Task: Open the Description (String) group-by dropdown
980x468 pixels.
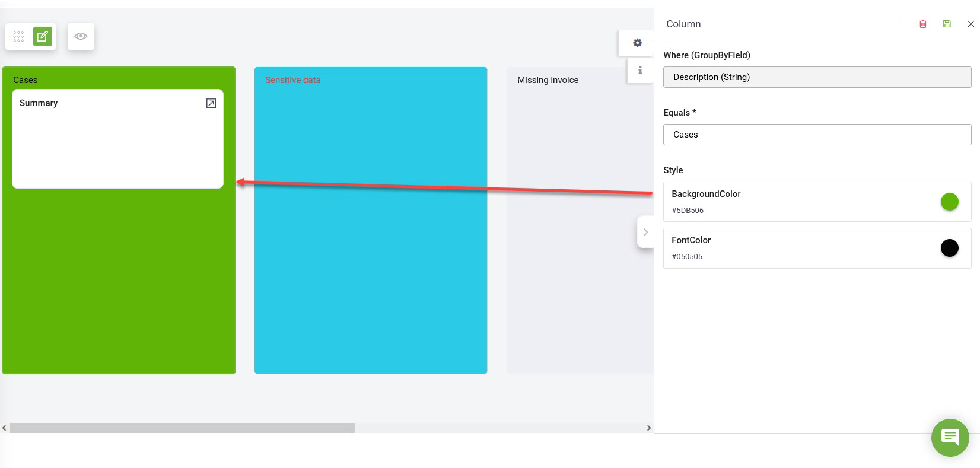Action: point(817,77)
